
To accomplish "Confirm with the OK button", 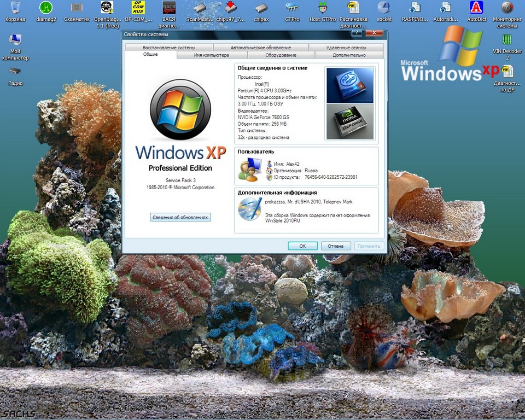I will 302,246.
